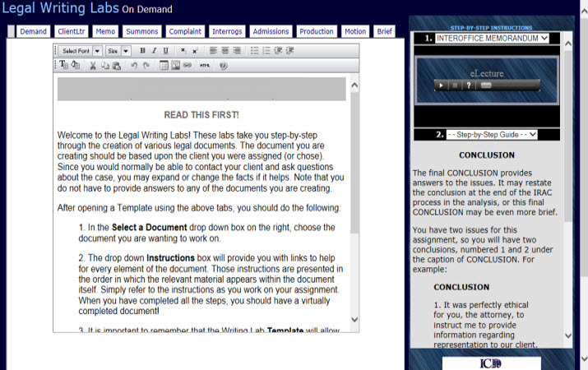This screenshot has width=588, height=370.
Task: Paste from the clipboard icon
Action: pos(117,66)
